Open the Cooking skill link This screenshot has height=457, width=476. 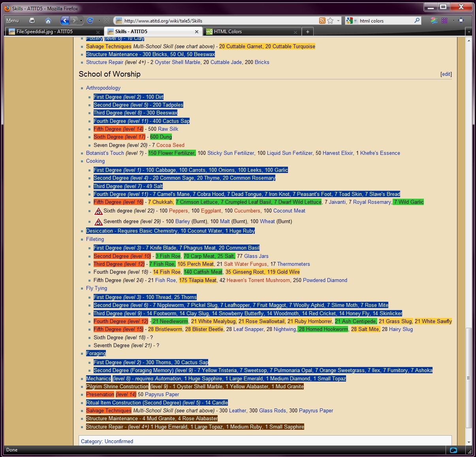tap(95, 161)
